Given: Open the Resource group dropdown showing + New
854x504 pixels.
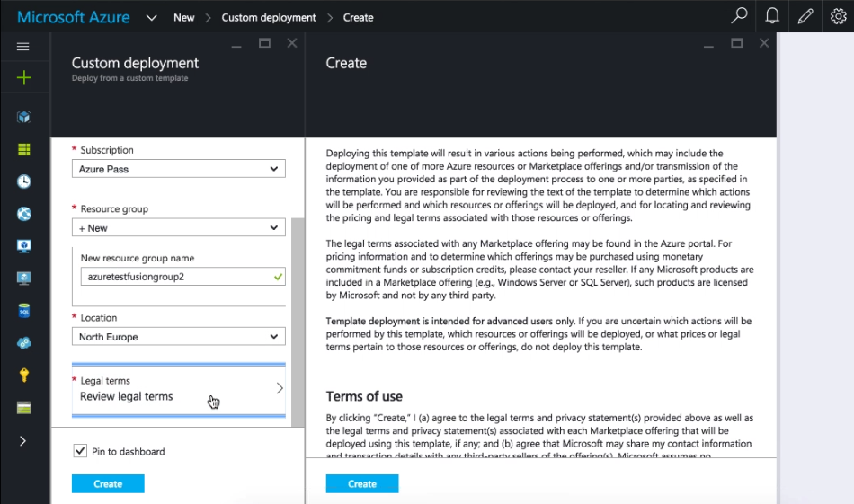Looking at the screenshot, I should [179, 227].
